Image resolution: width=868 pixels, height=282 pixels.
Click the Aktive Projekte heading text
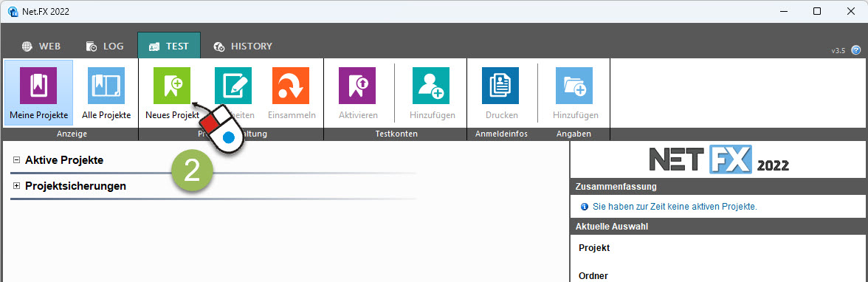pos(64,160)
